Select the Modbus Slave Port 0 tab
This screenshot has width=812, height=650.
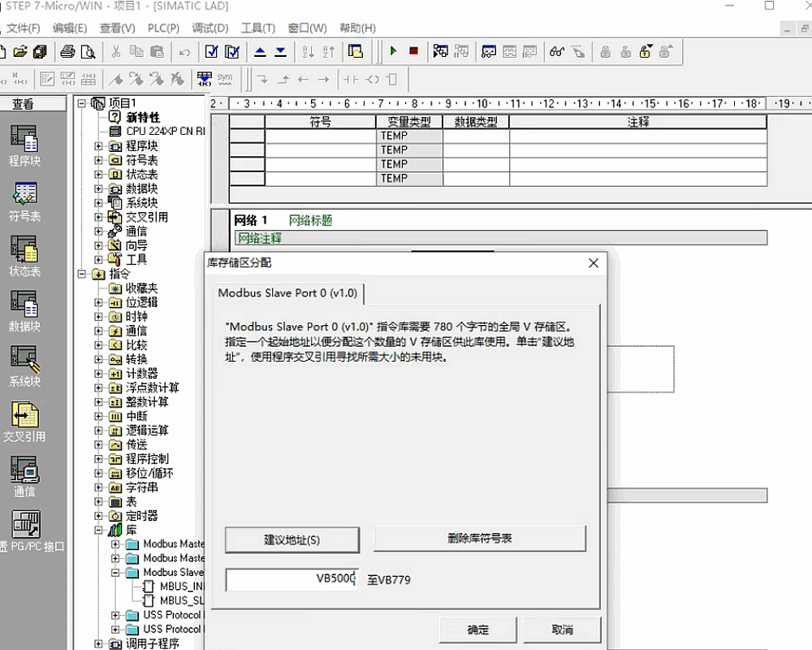(289, 292)
